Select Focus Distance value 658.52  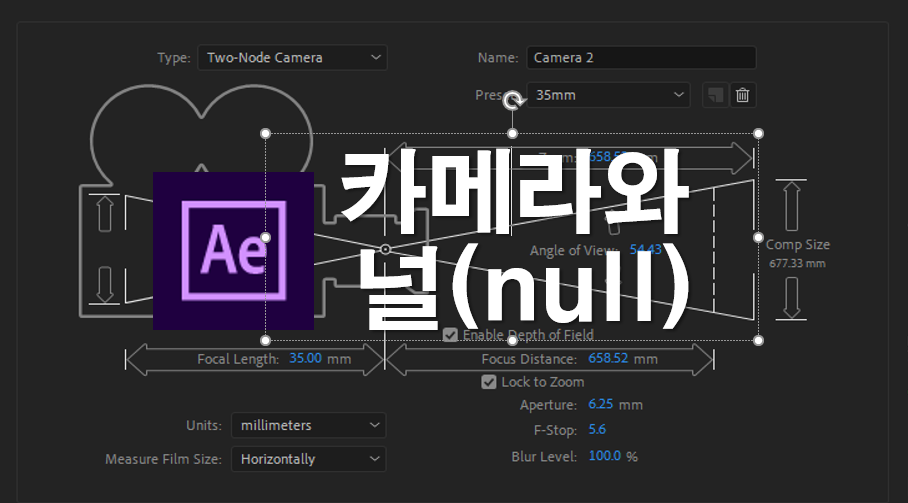[608, 358]
